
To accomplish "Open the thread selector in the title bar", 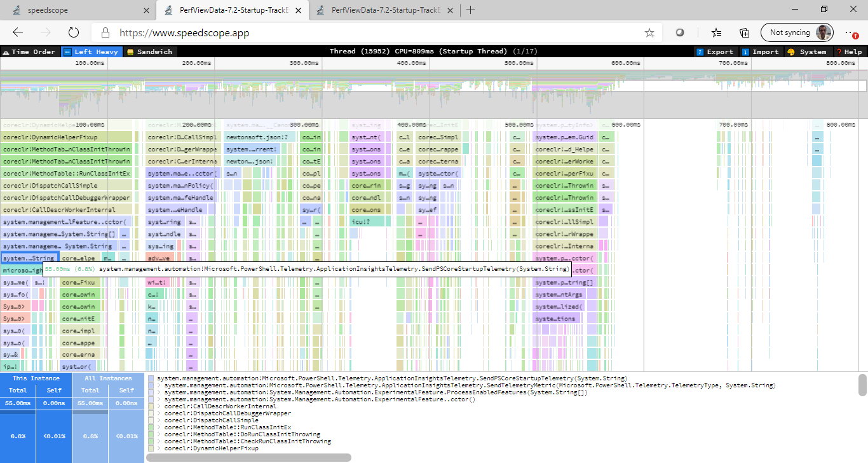I will [x=433, y=52].
